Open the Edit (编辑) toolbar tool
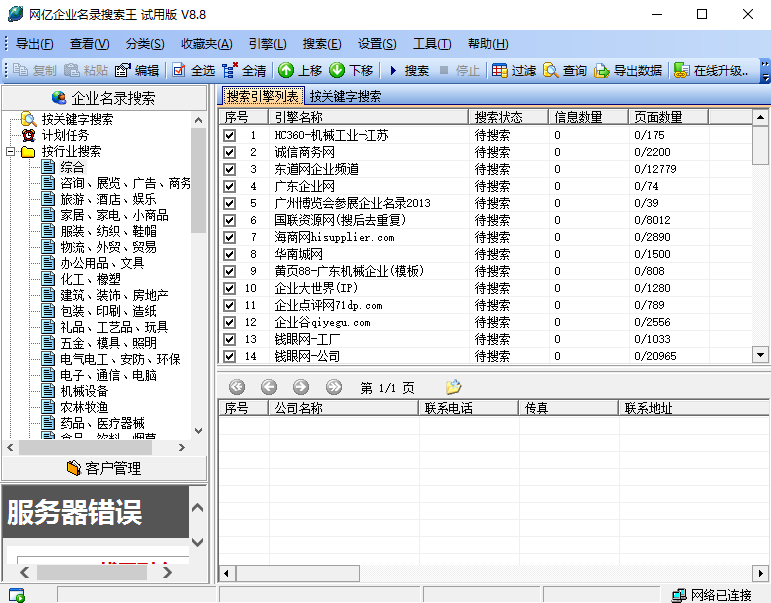The image size is (771, 603). click(x=122, y=70)
